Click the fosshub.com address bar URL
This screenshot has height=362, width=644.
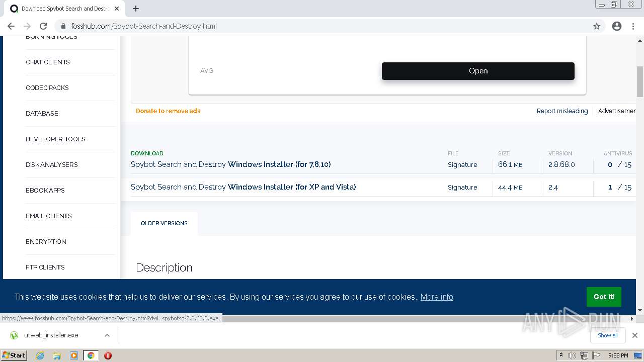pyautogui.click(x=144, y=26)
